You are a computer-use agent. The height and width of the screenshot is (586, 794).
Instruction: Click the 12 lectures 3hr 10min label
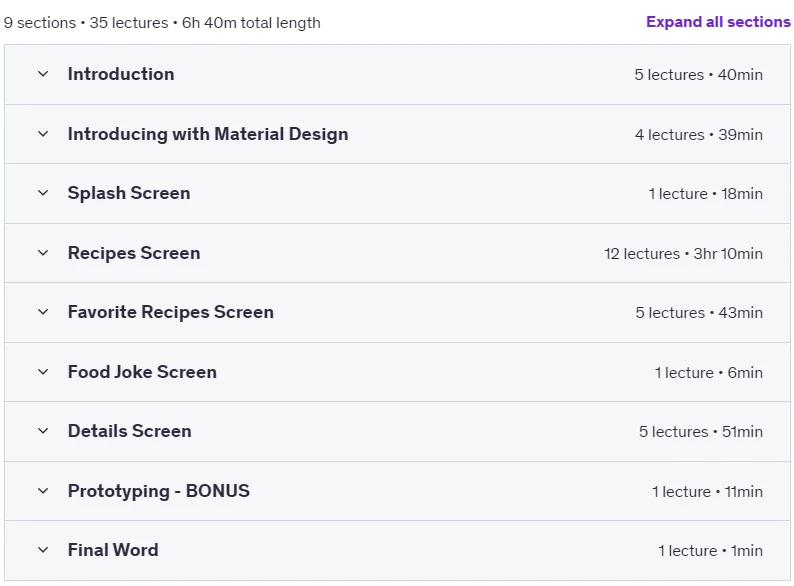[x=683, y=253]
